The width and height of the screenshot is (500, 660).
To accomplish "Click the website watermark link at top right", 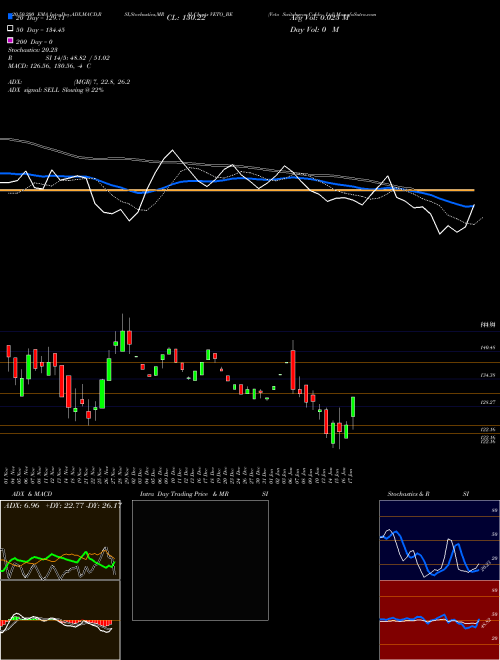I will click(x=354, y=14).
